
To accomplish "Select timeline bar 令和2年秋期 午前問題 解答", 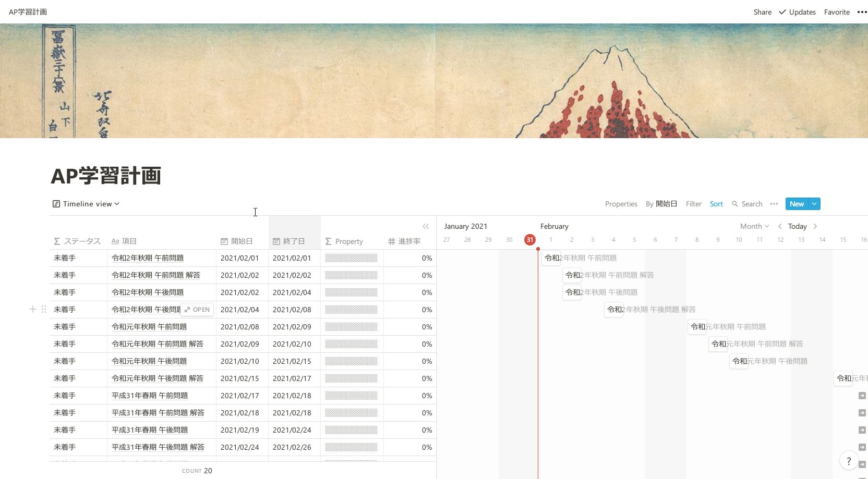I will point(572,275).
